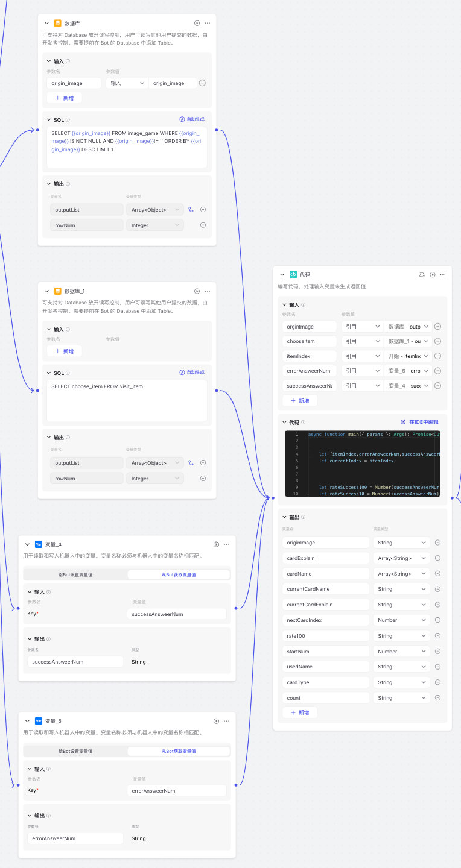Open 变量_5 node more options
461x868 pixels.
[x=227, y=720]
